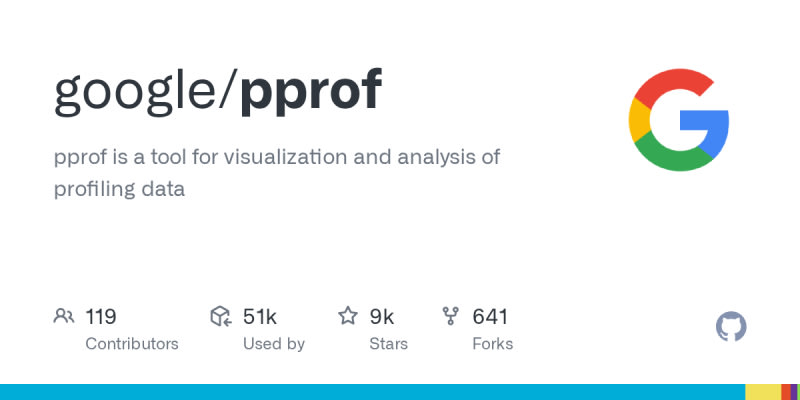Viewport: 800px width, 400px height.
Task: Click the blue segment of language bar
Action: pos(370,392)
